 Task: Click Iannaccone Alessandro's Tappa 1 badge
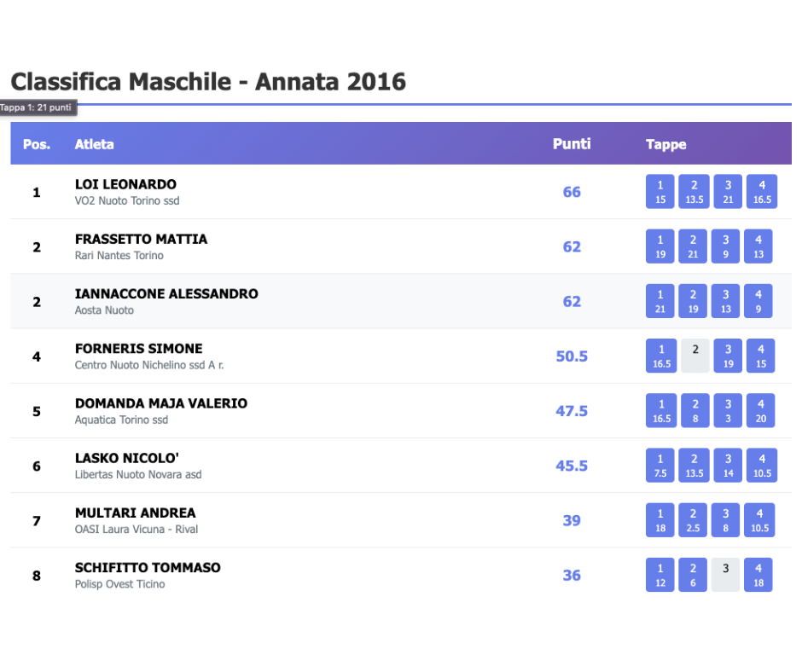pos(660,301)
